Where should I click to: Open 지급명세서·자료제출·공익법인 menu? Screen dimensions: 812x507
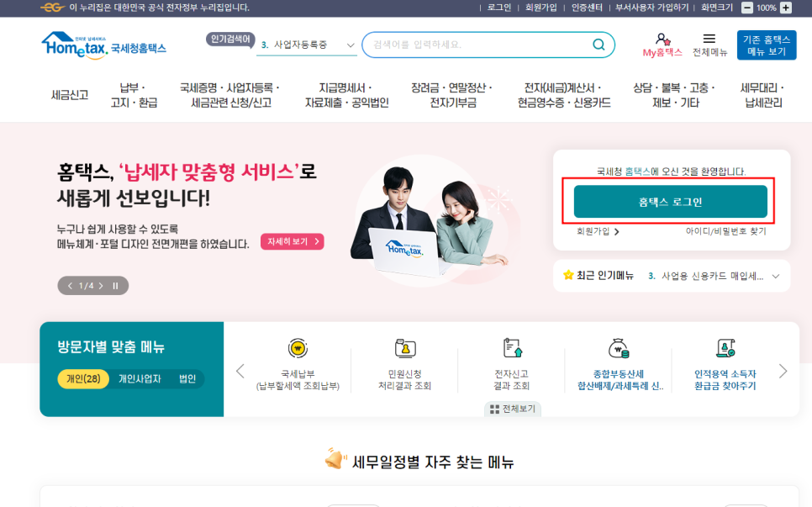coord(346,95)
